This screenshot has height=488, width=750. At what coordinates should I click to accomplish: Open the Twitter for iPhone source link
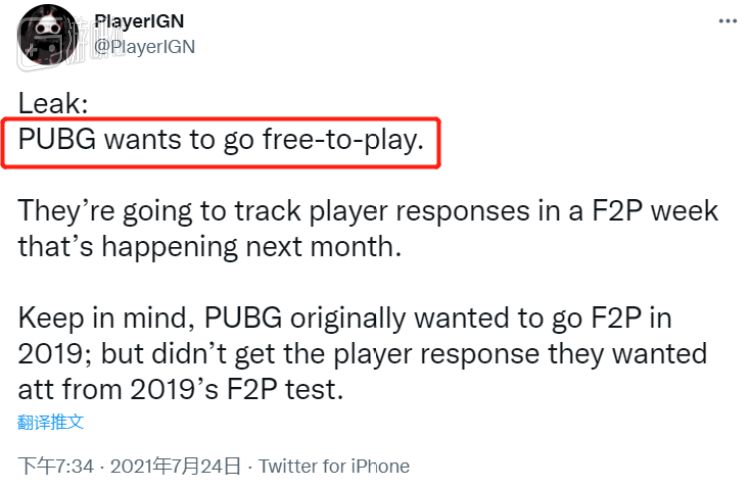click(335, 466)
